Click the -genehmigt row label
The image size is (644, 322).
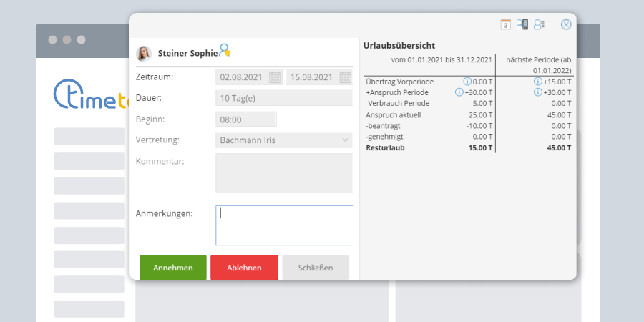[x=384, y=137]
